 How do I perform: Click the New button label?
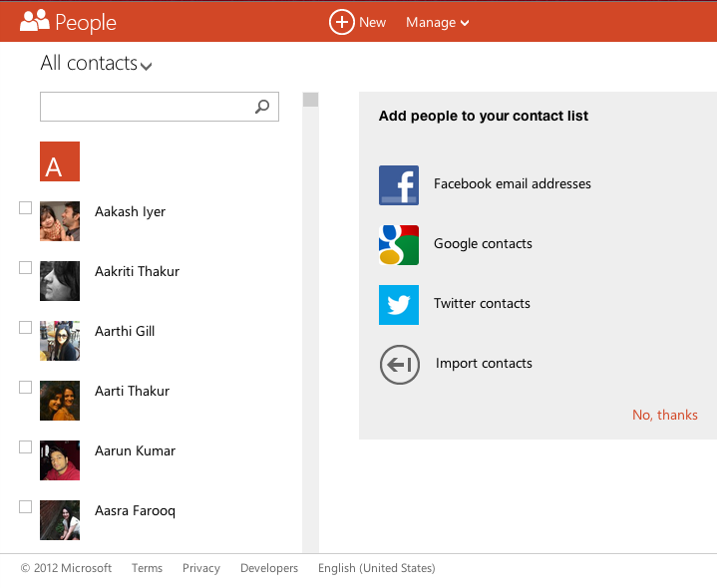pyautogui.click(x=372, y=22)
